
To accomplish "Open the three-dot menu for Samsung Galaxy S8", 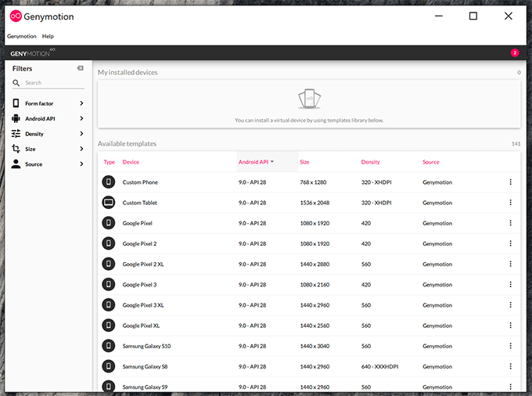I will (x=510, y=365).
